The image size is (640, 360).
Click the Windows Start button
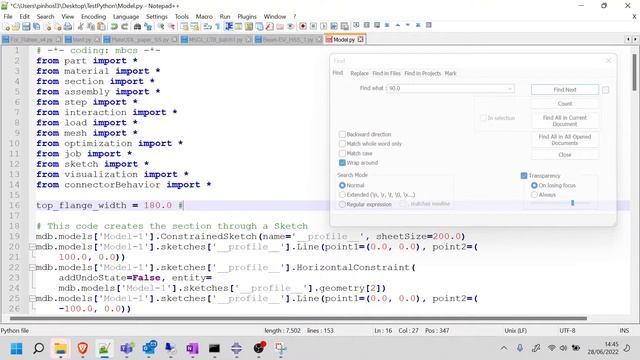click(x=16, y=348)
